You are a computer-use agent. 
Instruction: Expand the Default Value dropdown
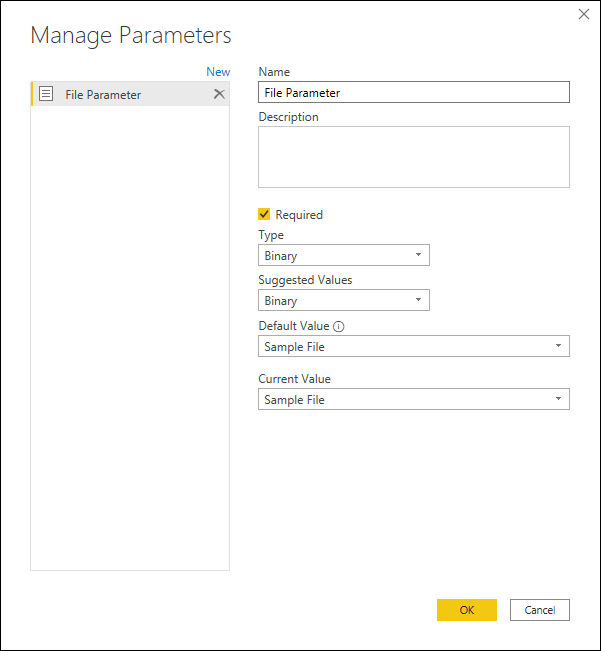414,346
